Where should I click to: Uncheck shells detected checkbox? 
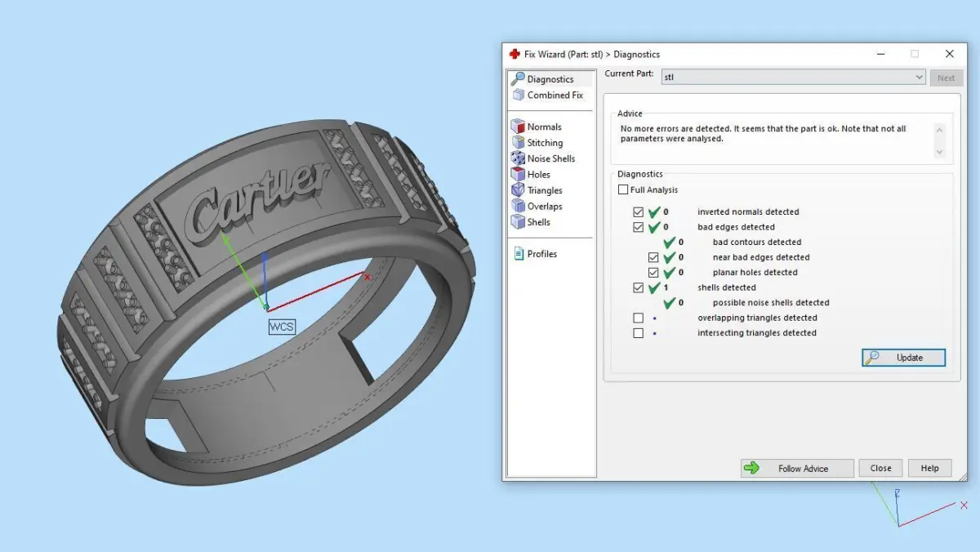[639, 287]
